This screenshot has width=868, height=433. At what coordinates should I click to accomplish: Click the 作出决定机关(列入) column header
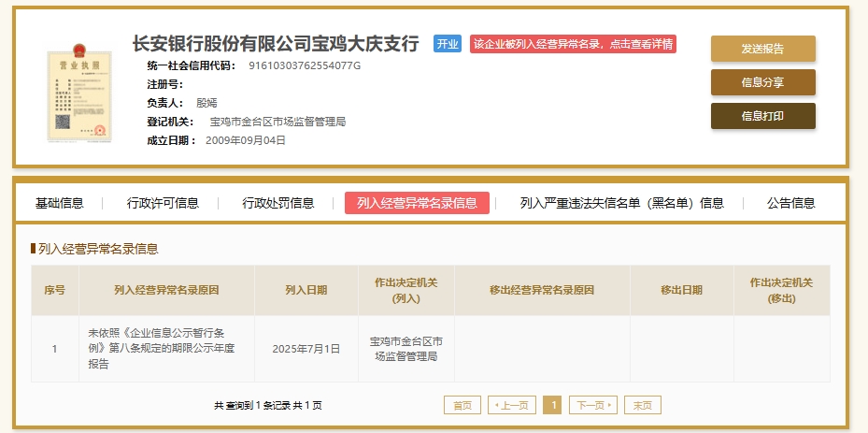click(x=406, y=290)
